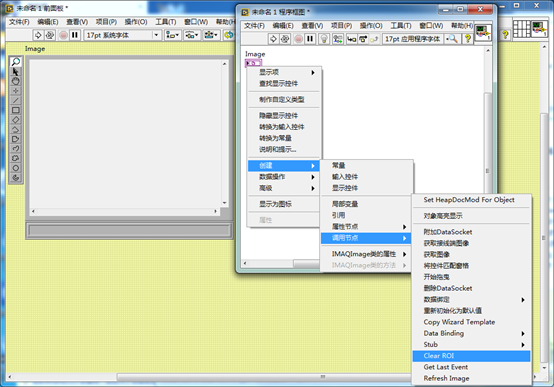The height and width of the screenshot is (387, 554).
Task: Select the Rectangle ROI tool
Action: 16,110
